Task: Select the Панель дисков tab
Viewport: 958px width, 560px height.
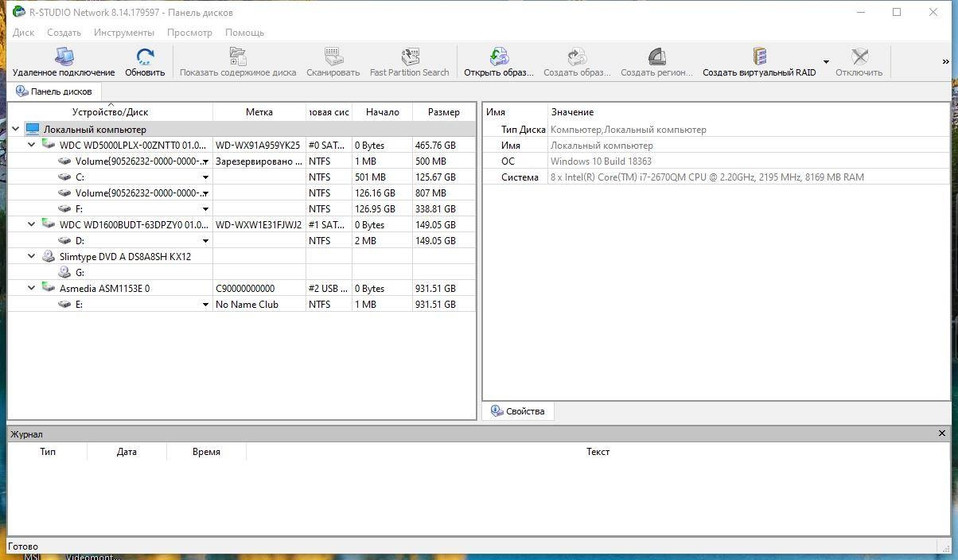Action: click(x=54, y=91)
